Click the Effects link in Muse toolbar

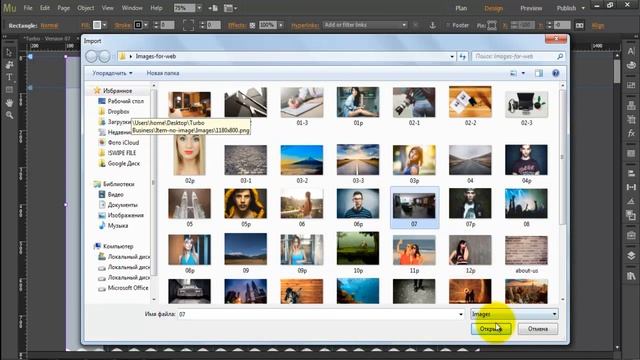tap(236, 25)
